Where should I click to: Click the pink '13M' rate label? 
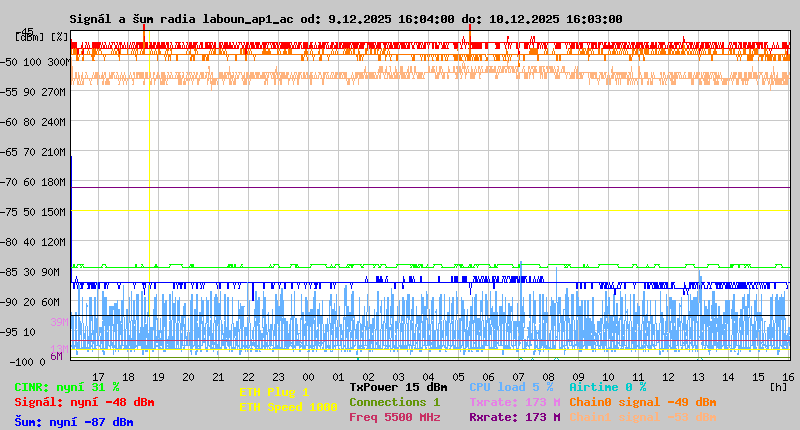coord(60,348)
